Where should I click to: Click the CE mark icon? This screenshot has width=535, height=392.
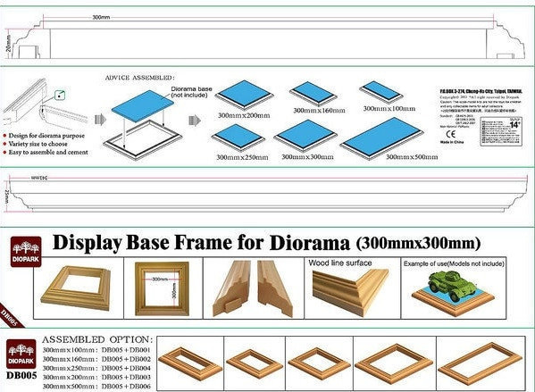(451, 134)
